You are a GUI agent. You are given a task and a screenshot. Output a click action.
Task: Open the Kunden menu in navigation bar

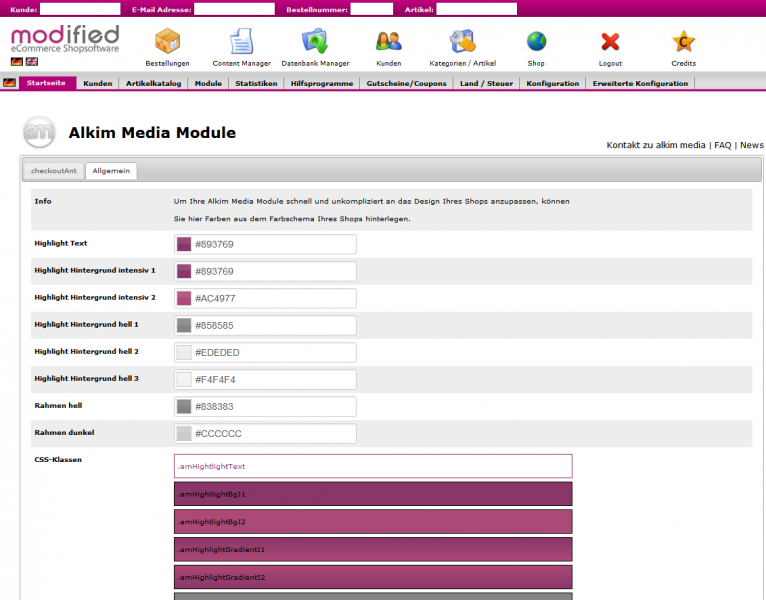pyautogui.click(x=98, y=84)
